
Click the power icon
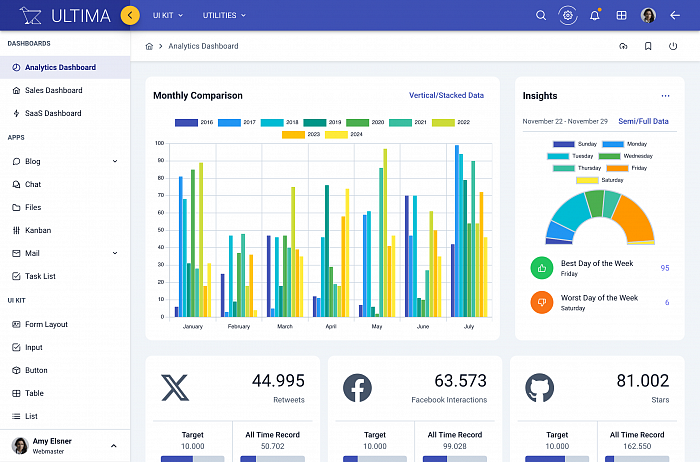673,46
